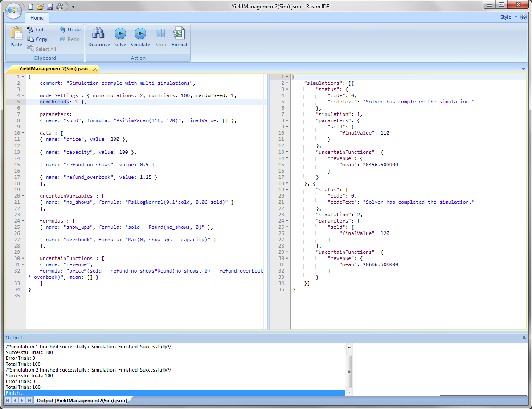
Task: Open a file using the folder icon
Action: click(40, 7)
